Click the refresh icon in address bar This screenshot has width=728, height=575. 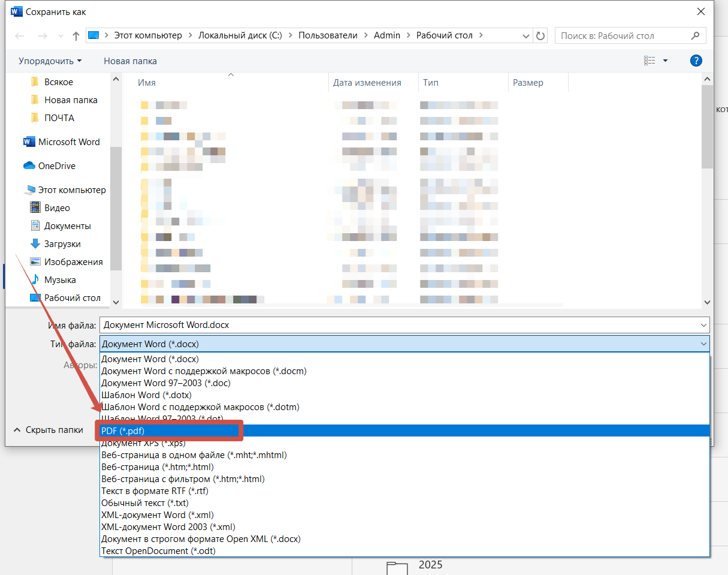pos(540,36)
